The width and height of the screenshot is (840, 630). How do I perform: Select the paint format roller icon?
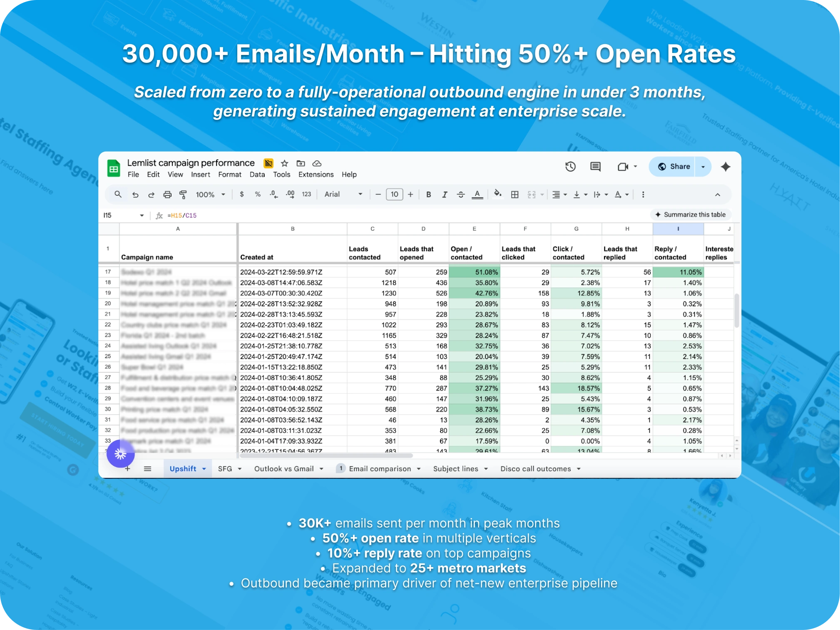click(x=183, y=194)
